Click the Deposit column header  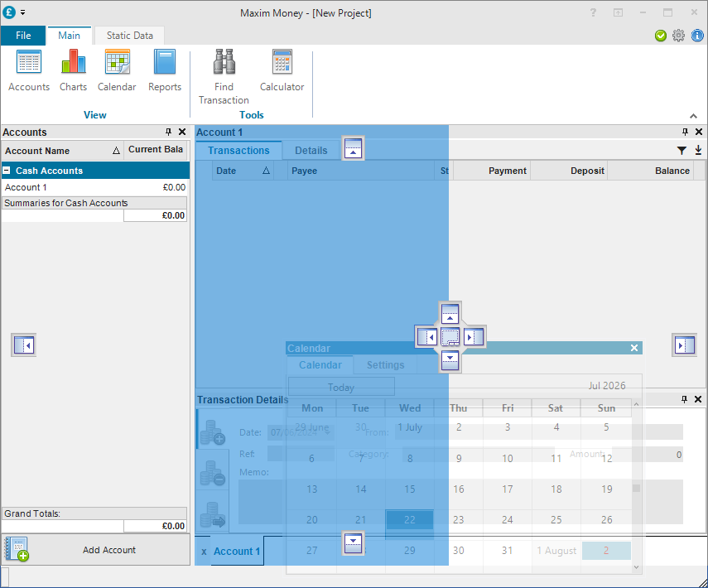(569, 171)
